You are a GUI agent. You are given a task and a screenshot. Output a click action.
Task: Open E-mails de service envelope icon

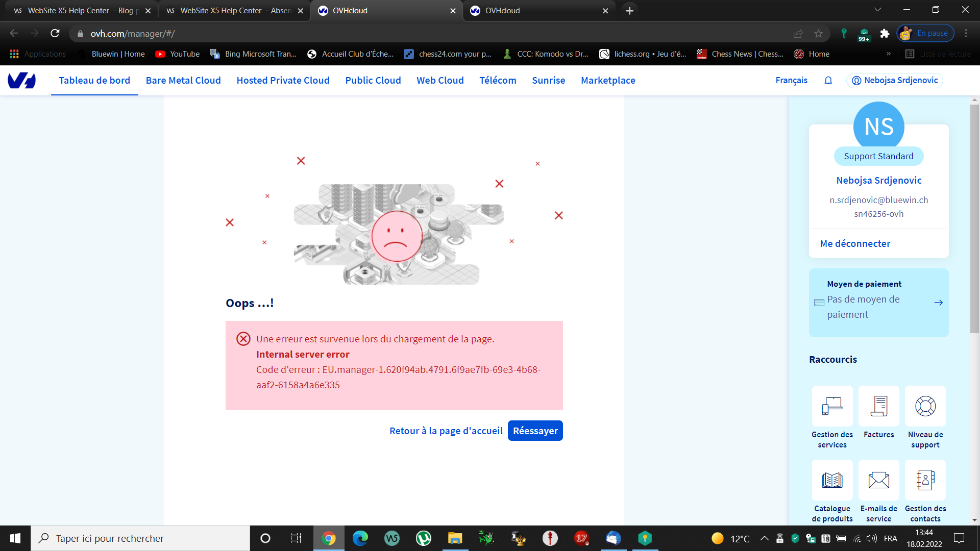point(878,480)
